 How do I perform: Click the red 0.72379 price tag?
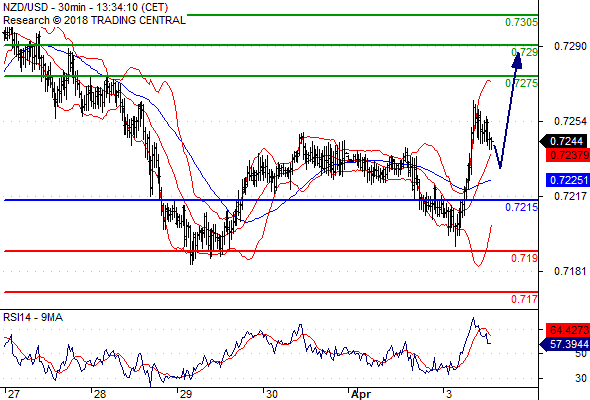click(568, 155)
